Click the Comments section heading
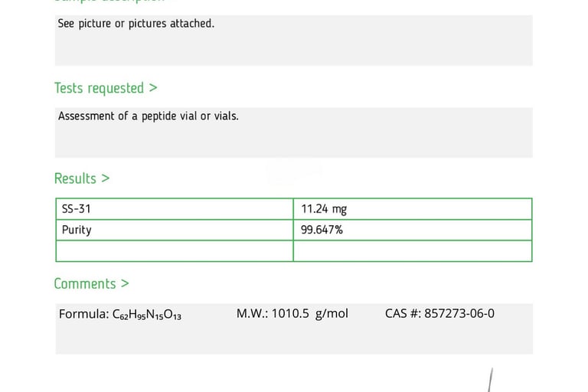This screenshot has height=392, width=588. 84,283
